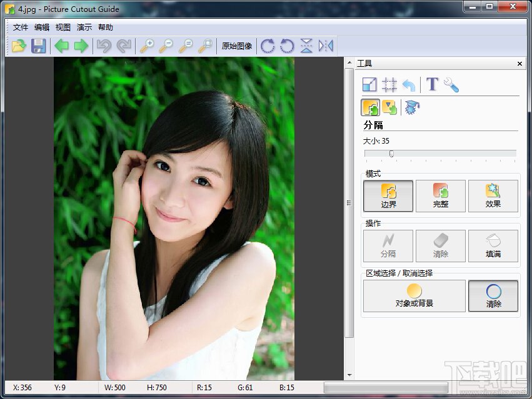Select the crop grid tool
This screenshot has height=399, width=532.
(389, 84)
